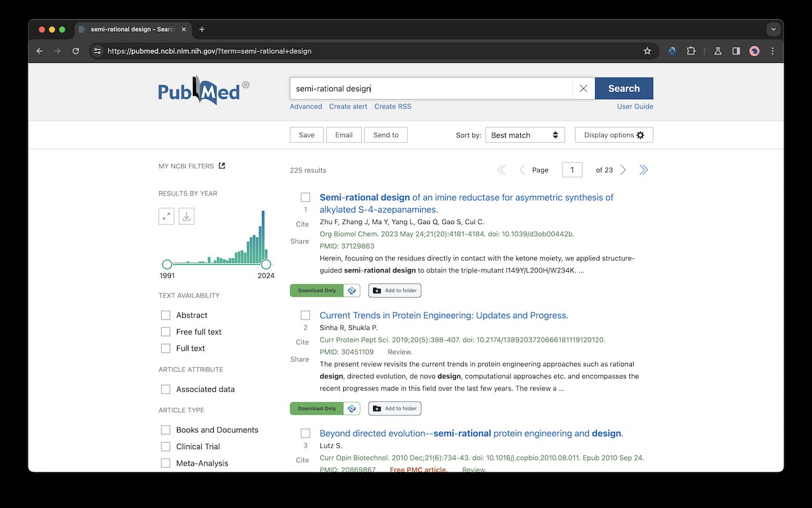The height and width of the screenshot is (508, 812).
Task: Click the Create alert link
Action: 348,107
